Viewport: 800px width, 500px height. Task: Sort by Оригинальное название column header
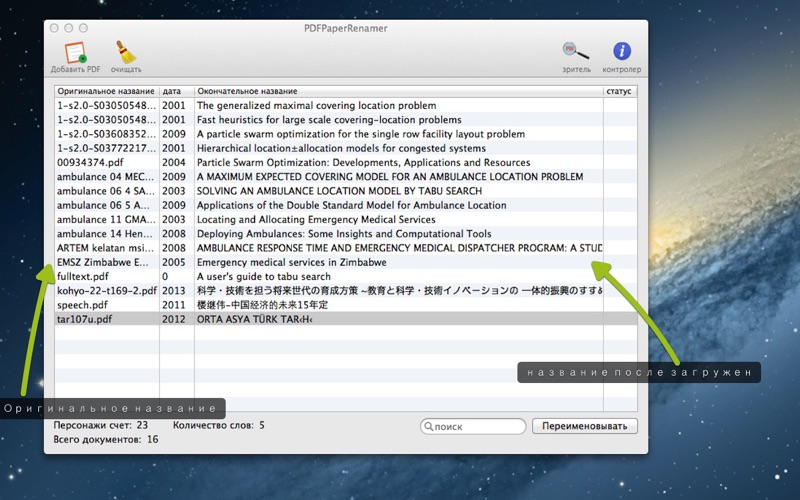pyautogui.click(x=106, y=91)
